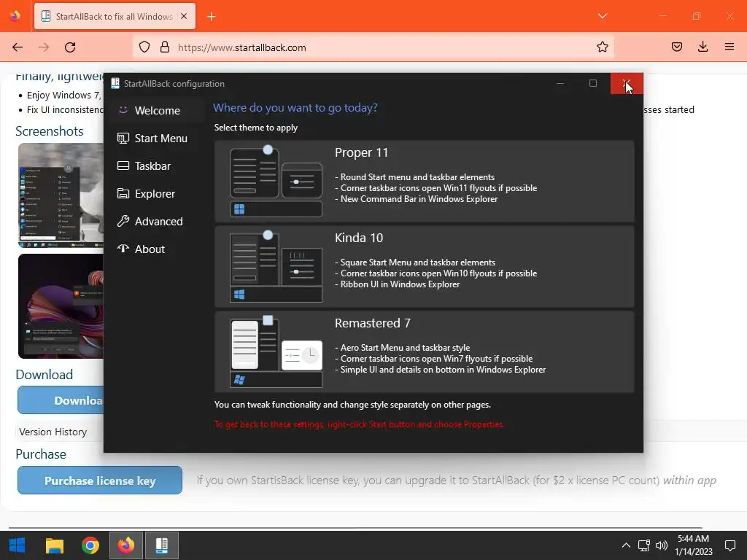This screenshot has width=747, height=560.
Task: Click the 'Where do you want to go today?' heading
Action: pos(295,108)
